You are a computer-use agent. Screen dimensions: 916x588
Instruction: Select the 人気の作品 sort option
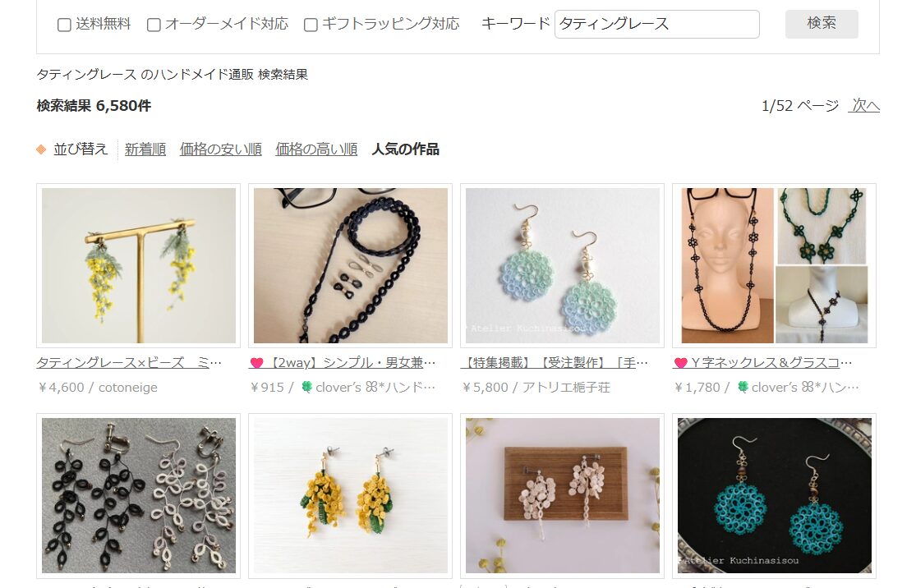pos(406,149)
